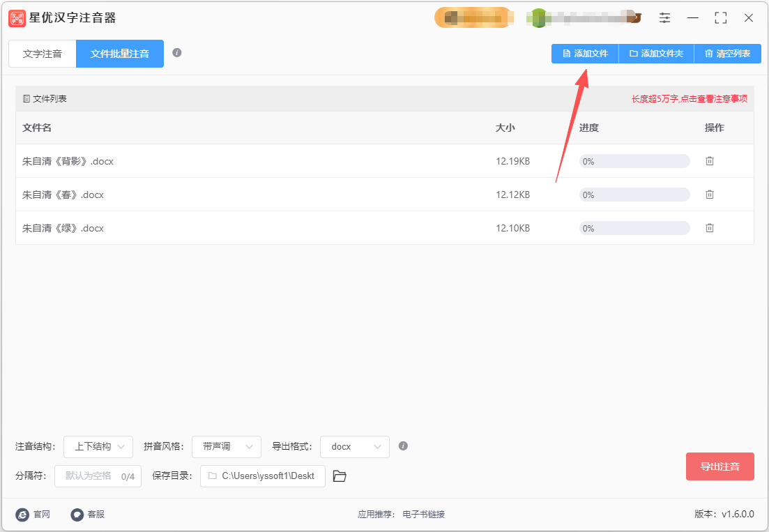This screenshot has height=532, width=769.
Task: Open the 拼音风格 带声调 dropdown
Action: coord(227,447)
